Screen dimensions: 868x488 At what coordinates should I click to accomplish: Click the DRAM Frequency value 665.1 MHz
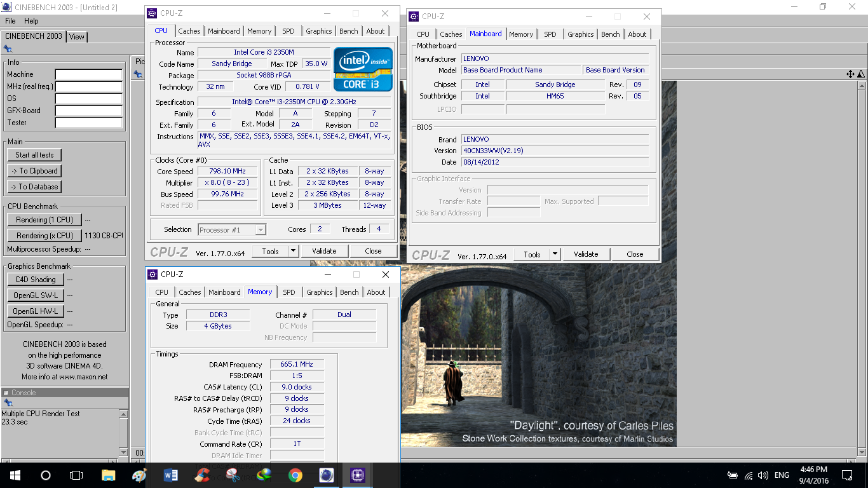click(x=297, y=365)
